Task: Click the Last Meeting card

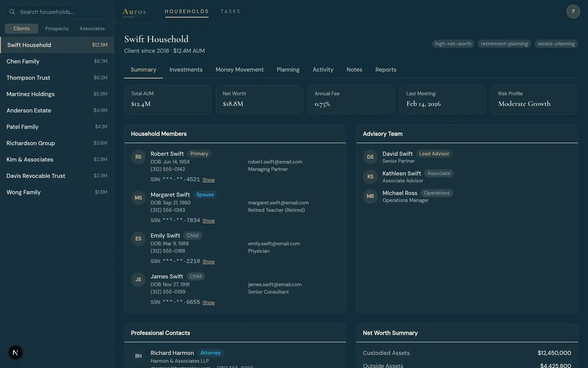Action: (443, 99)
